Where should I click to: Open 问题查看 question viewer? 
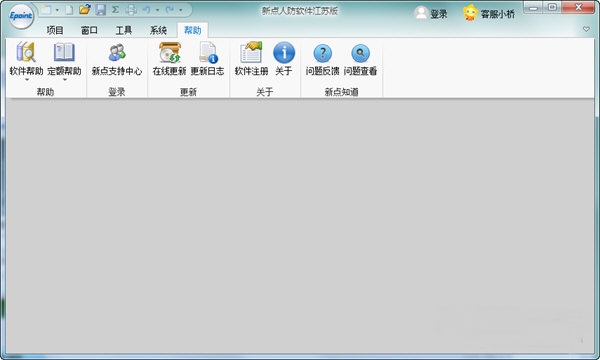coord(360,59)
